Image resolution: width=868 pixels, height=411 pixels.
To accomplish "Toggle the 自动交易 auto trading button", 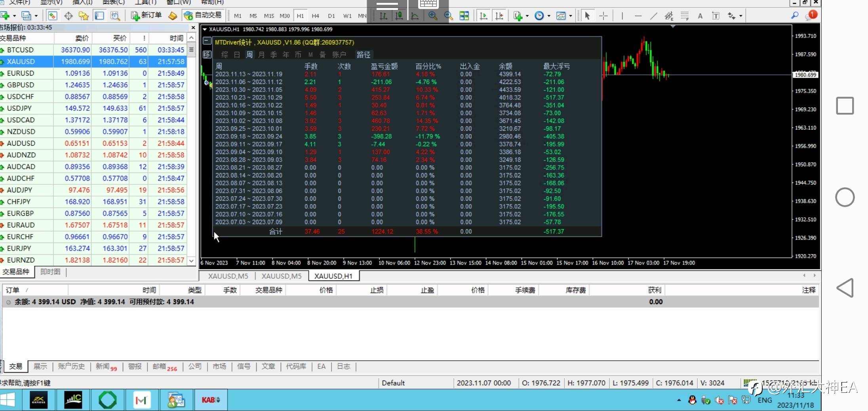I will pyautogui.click(x=204, y=15).
